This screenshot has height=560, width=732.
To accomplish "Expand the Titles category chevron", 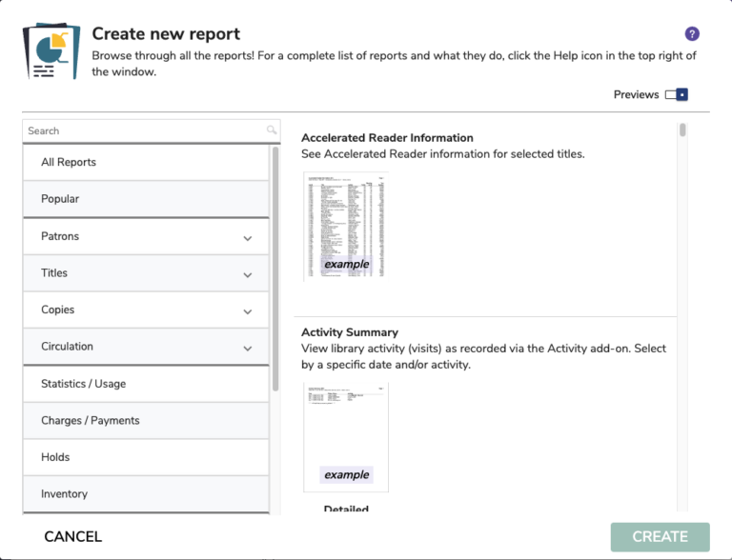I will coord(248,274).
